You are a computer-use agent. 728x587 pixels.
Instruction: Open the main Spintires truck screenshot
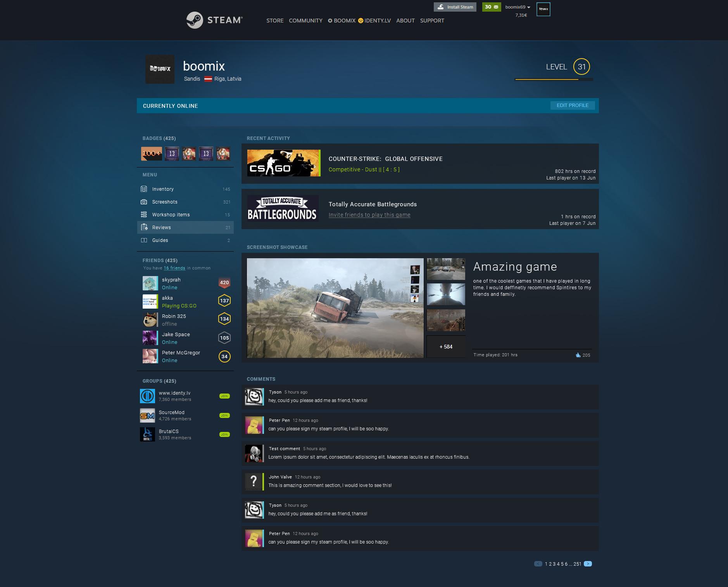335,308
